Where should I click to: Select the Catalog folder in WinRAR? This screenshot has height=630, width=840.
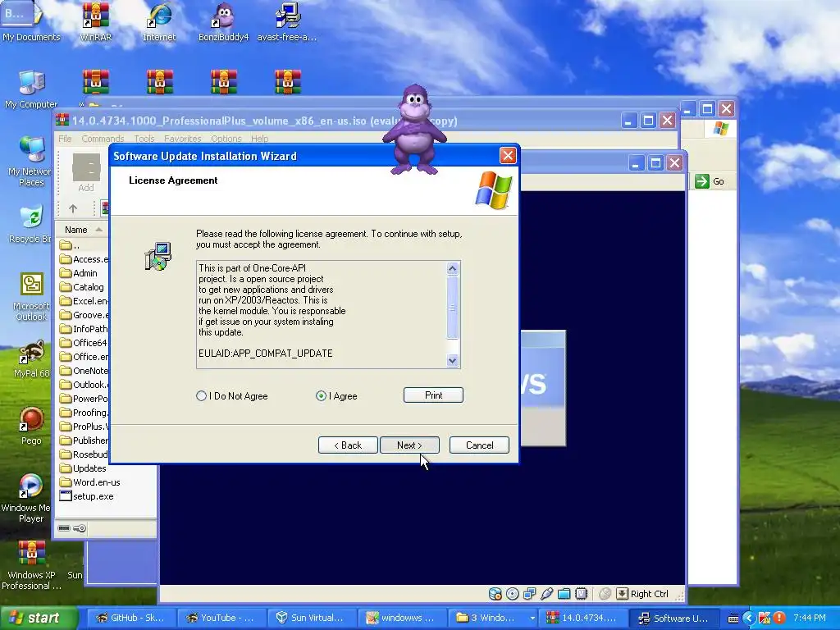[82, 287]
